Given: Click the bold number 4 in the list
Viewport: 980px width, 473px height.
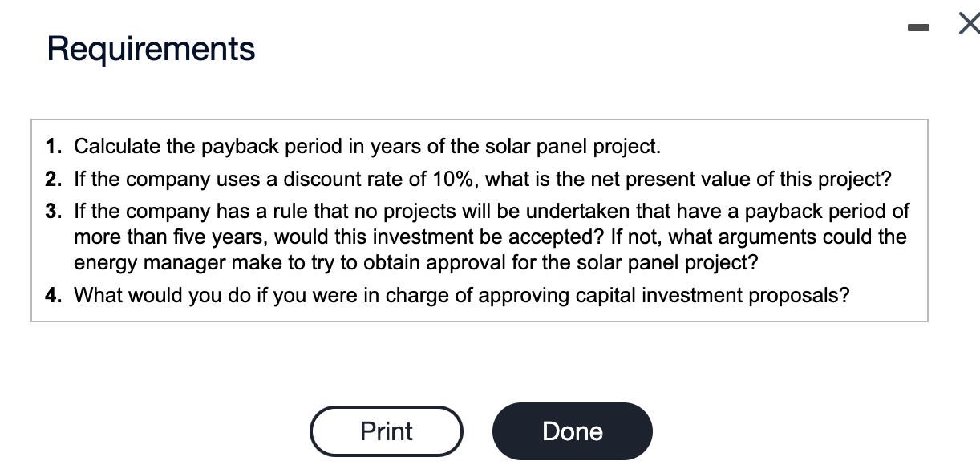Looking at the screenshot, I should click(x=54, y=295).
